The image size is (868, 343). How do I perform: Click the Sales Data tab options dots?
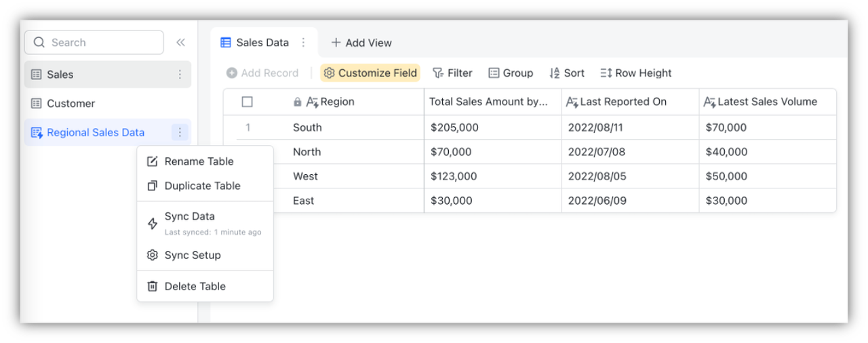click(303, 43)
